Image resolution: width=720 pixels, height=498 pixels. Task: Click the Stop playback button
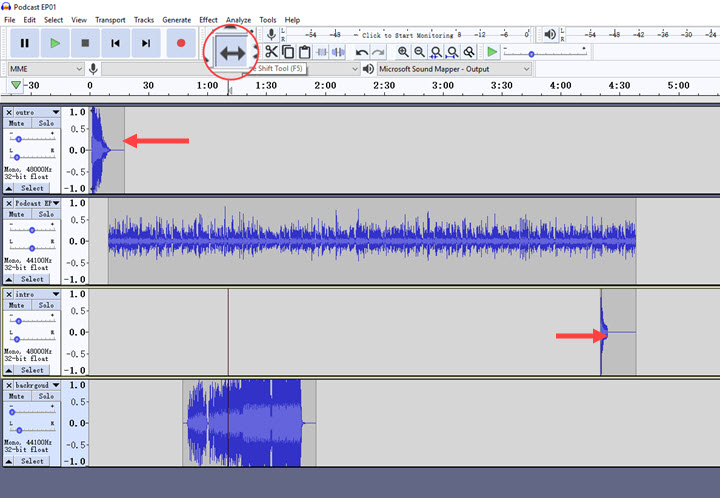[85, 43]
